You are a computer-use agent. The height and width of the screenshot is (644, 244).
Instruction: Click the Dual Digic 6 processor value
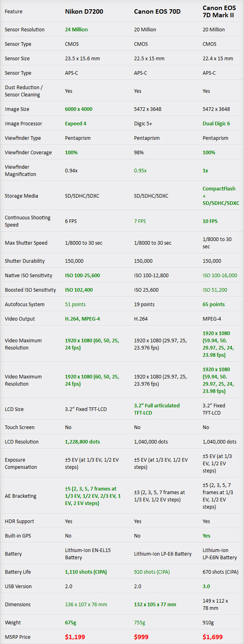pyautogui.click(x=216, y=124)
